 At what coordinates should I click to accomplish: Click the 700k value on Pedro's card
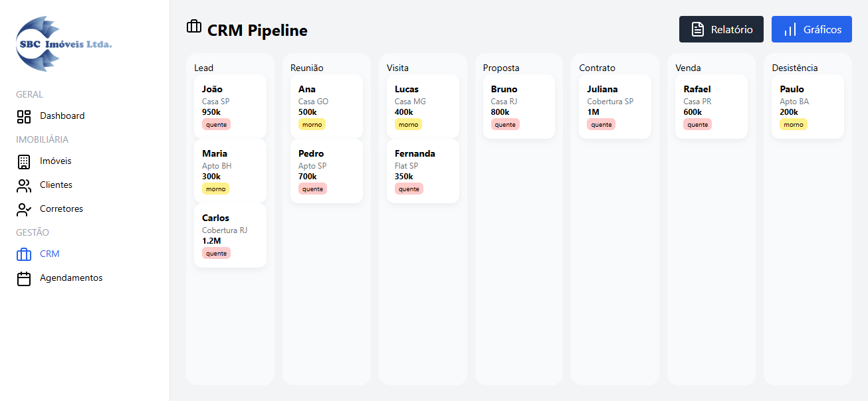(308, 176)
